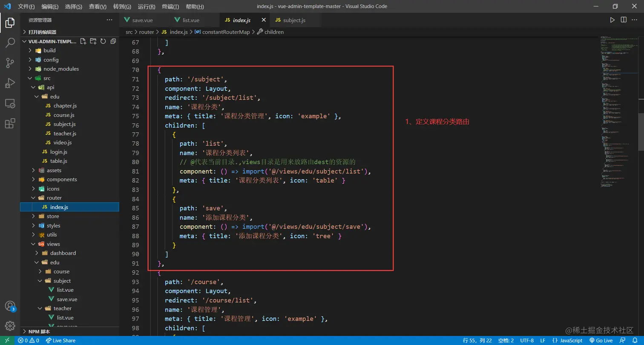Open the 终端(T) menu

pyautogui.click(x=171, y=6)
